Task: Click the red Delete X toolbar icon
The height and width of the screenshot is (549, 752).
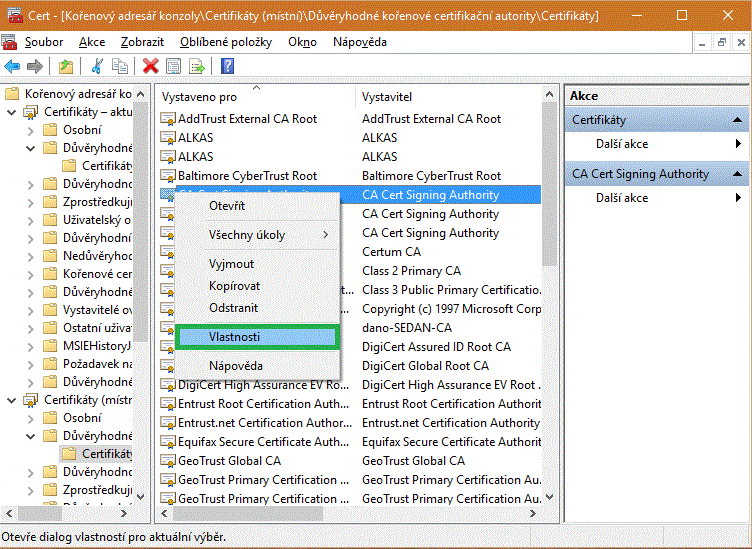Action: coord(150,66)
